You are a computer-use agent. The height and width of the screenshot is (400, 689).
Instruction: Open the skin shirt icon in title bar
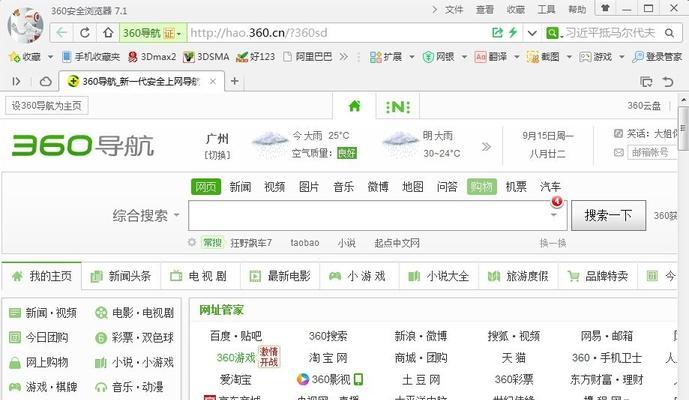coord(605,8)
